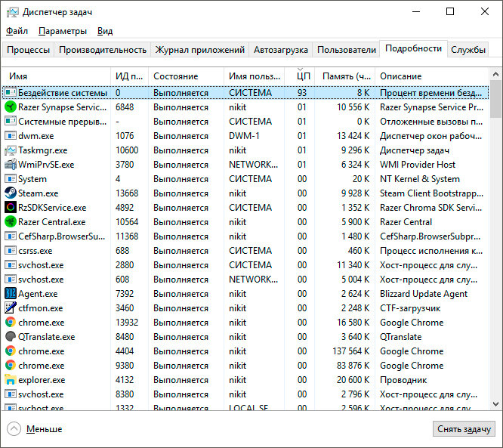Click memory value 83 876 K
The height and width of the screenshot is (448, 503).
pyautogui.click(x=353, y=366)
